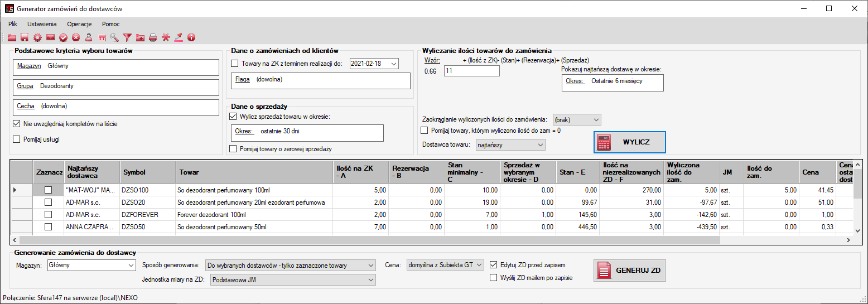Select 'So dezodorant perfumowany 50ml' cell
The image size is (868, 304).
click(254, 227)
